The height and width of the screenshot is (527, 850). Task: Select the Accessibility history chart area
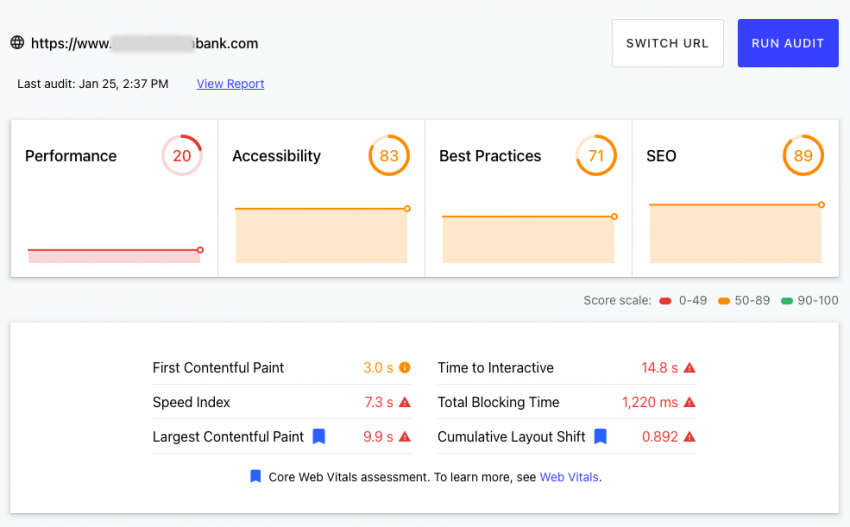(322, 235)
